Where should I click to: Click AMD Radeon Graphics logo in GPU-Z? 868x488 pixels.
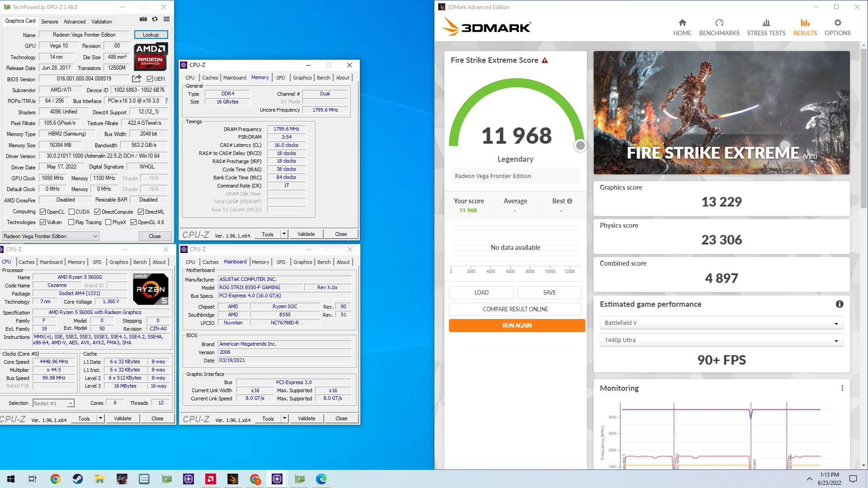[x=151, y=56]
